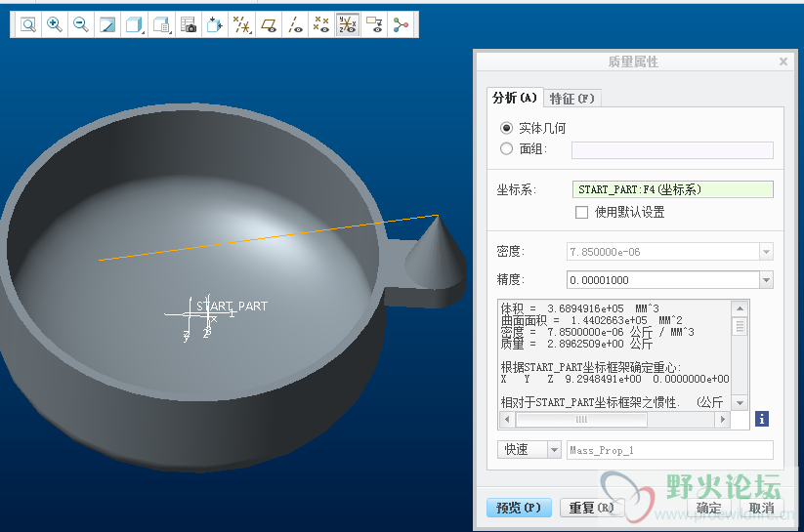Toggle datum plane display
The height and width of the screenshot is (532, 804).
[269, 24]
